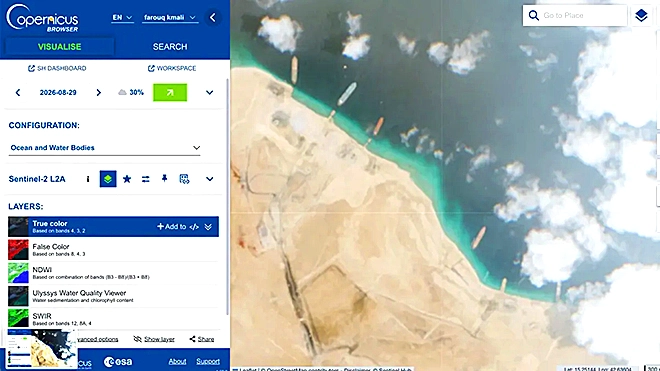The image size is (660, 371).
Task: Collapse the sidebar panel with the arrow button
Action: click(213, 18)
